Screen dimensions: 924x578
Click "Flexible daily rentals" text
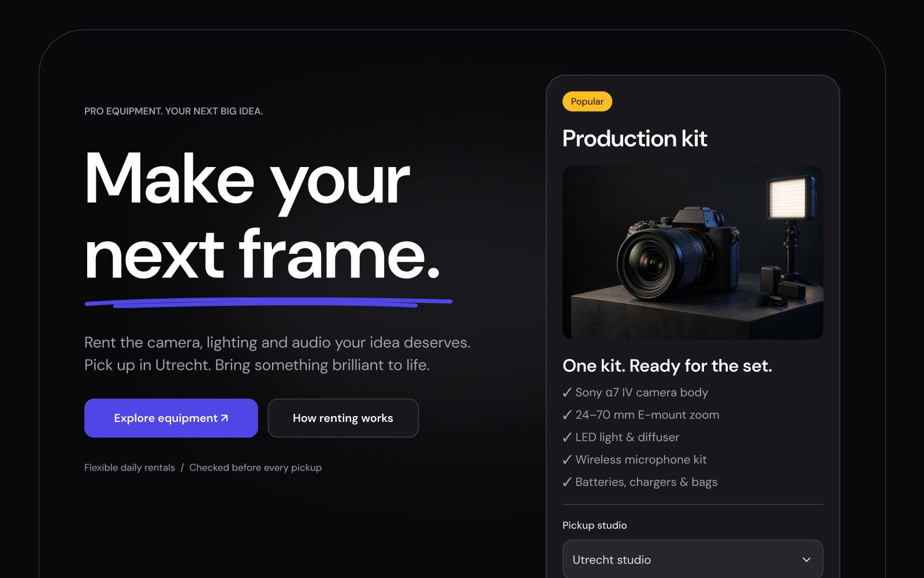pyautogui.click(x=129, y=468)
